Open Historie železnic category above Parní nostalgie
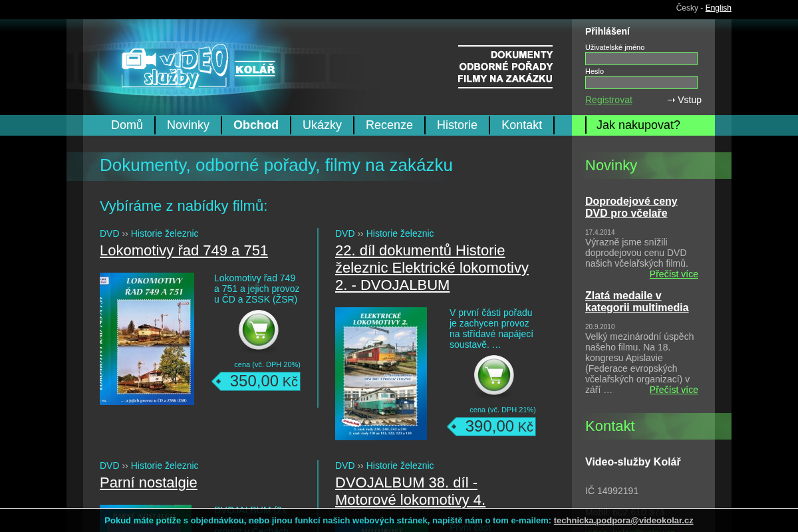Image resolution: width=798 pixels, height=532 pixels. (x=164, y=465)
